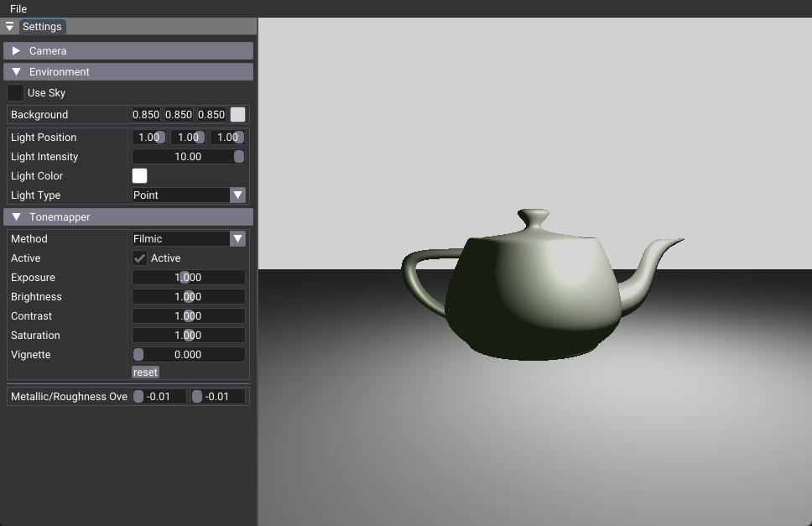
Task: Click the first Metallic override slider
Action: pyautogui.click(x=159, y=397)
